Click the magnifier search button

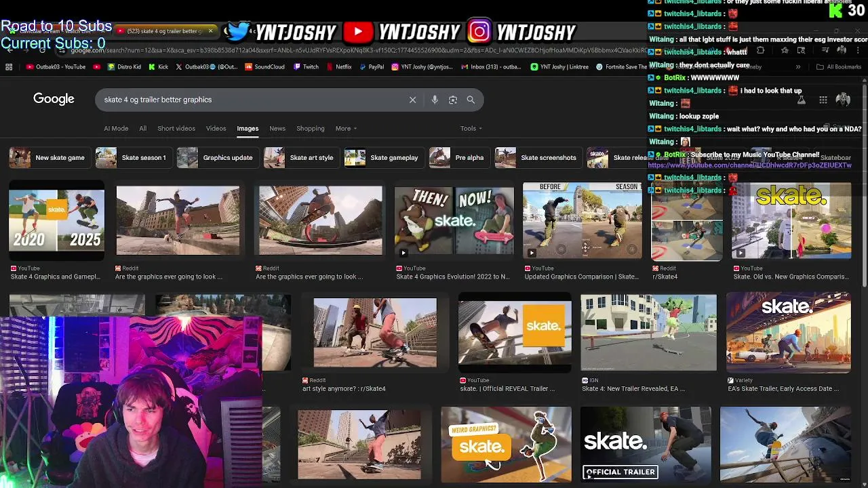[x=471, y=100]
